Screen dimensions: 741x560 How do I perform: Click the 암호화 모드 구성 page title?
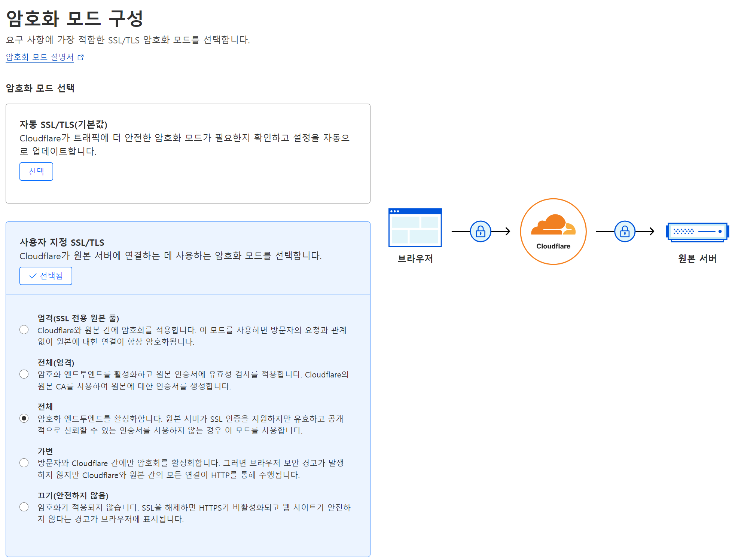pyautogui.click(x=74, y=19)
